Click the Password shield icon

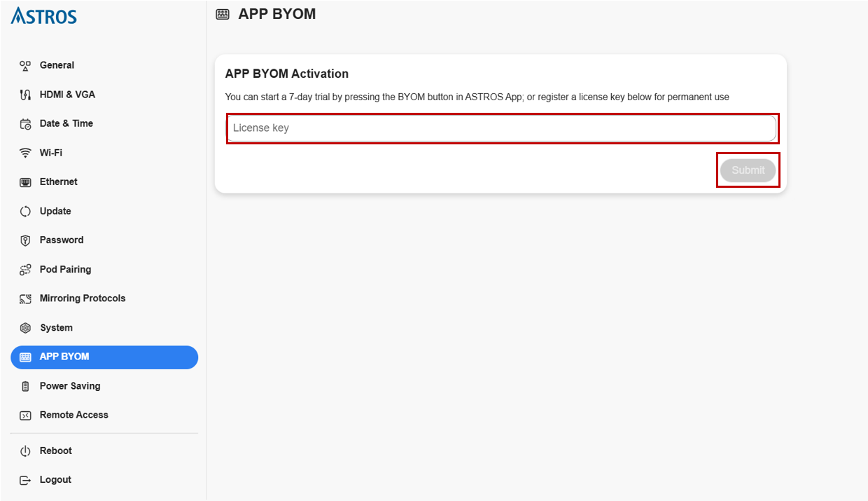point(25,240)
